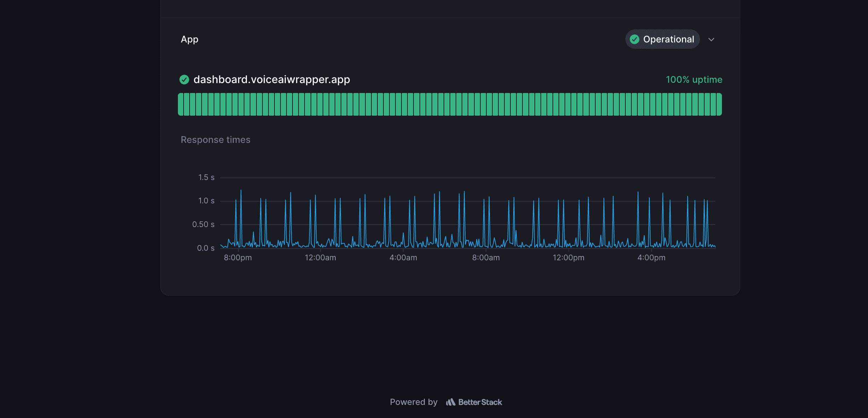
Task: Click the 1.0 s y-axis label
Action: pos(206,201)
